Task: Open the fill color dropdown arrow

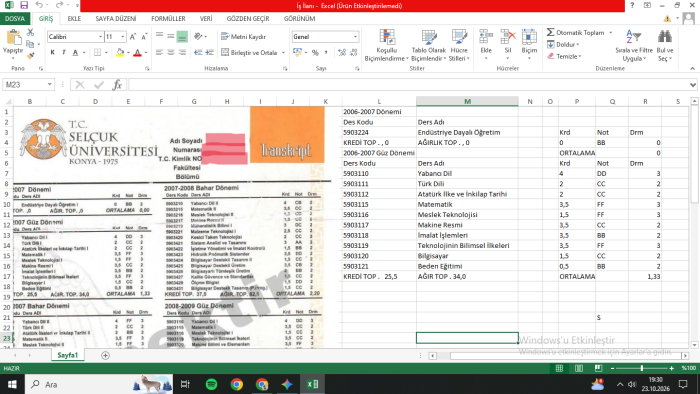Action: 128,53
